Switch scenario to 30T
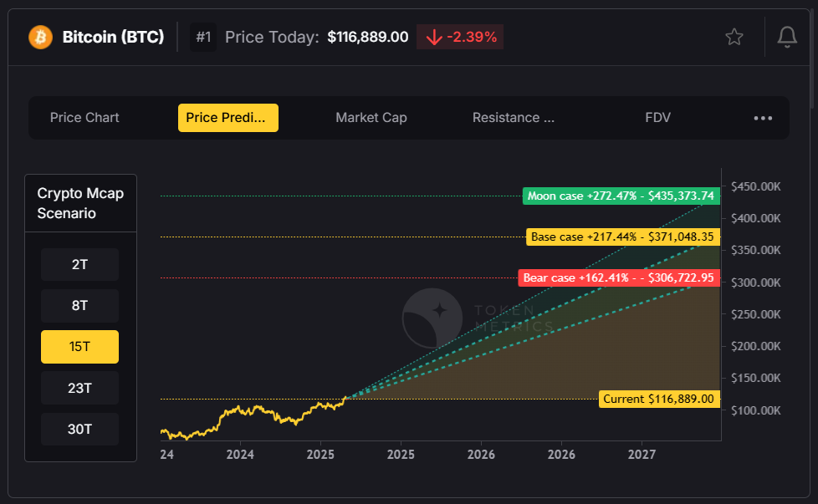This screenshot has height=504, width=818. tap(79, 429)
